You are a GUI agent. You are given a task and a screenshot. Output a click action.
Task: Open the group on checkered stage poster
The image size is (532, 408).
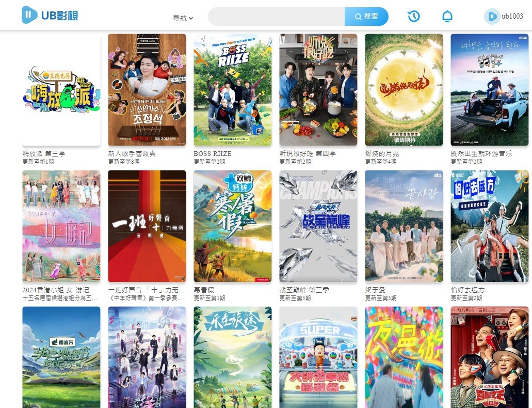click(147, 357)
